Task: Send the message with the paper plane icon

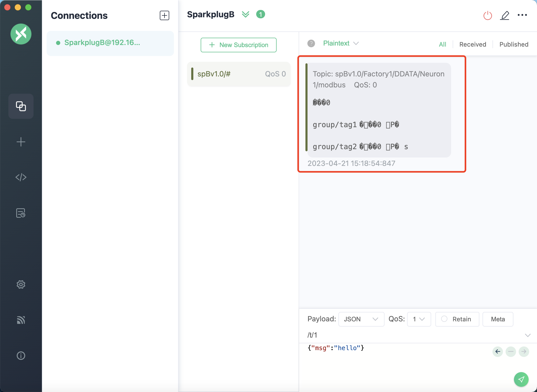Action: 521,379
